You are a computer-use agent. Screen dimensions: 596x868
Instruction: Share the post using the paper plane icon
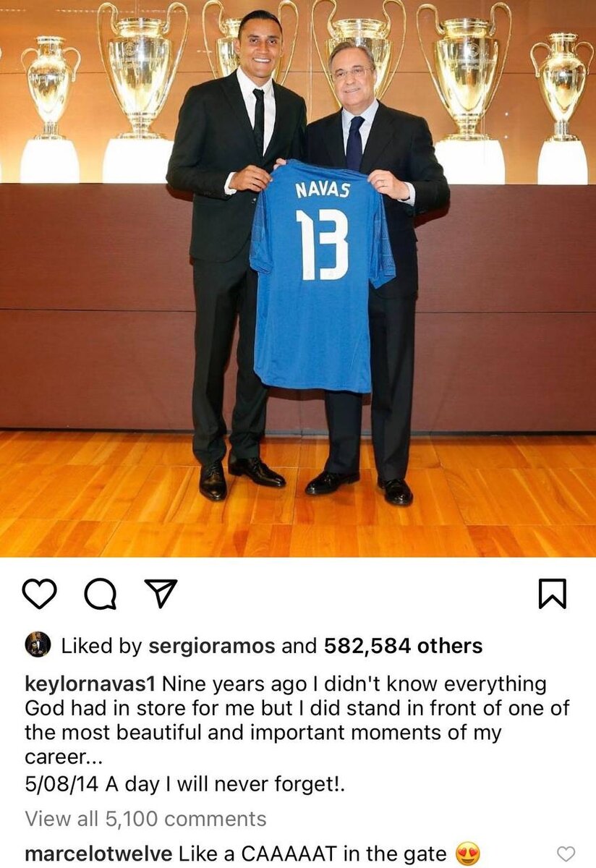click(x=160, y=594)
